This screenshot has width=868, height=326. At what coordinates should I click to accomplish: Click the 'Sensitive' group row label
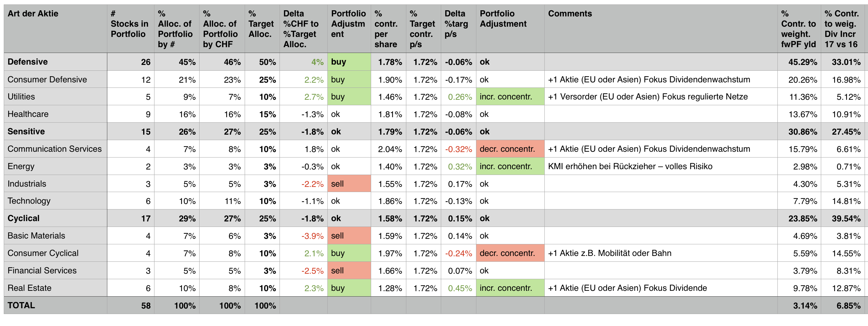click(26, 132)
